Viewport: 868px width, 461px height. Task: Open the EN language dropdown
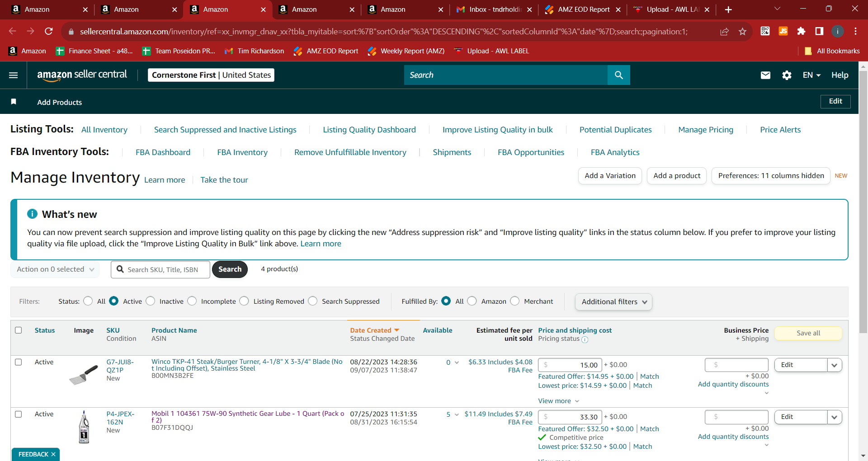coord(811,75)
